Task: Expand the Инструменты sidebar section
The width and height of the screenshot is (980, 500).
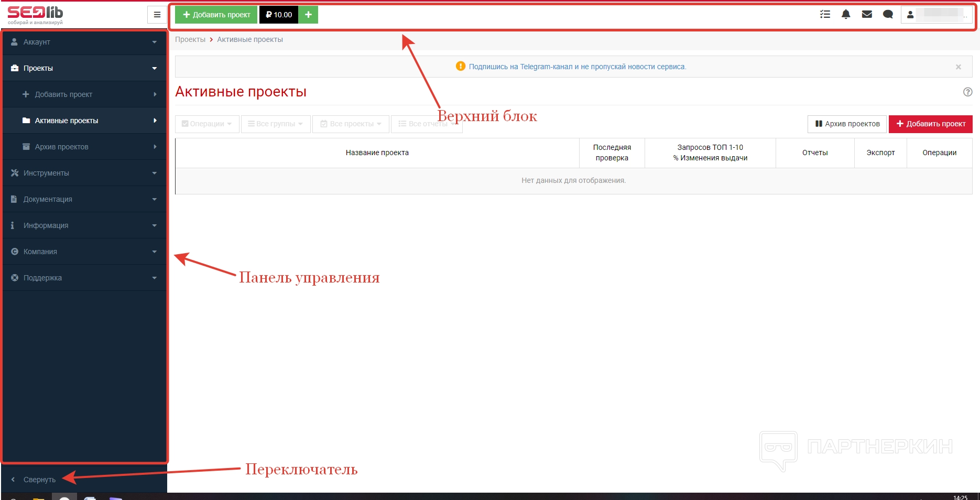Action: click(x=84, y=173)
